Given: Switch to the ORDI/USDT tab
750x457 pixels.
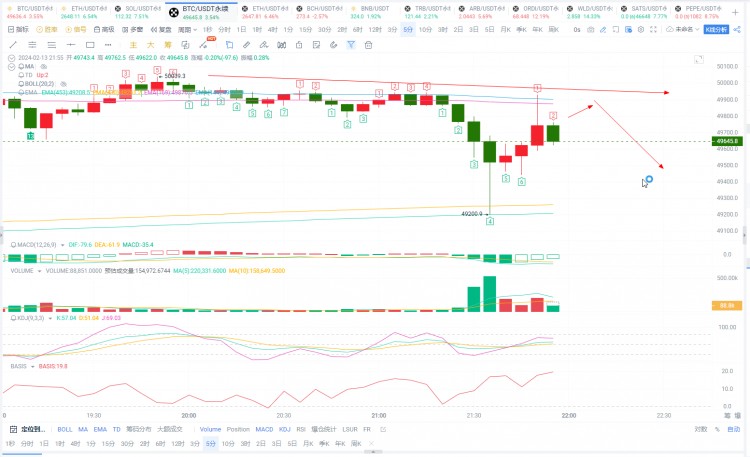Looking at the screenshot, I should tap(536, 12).
